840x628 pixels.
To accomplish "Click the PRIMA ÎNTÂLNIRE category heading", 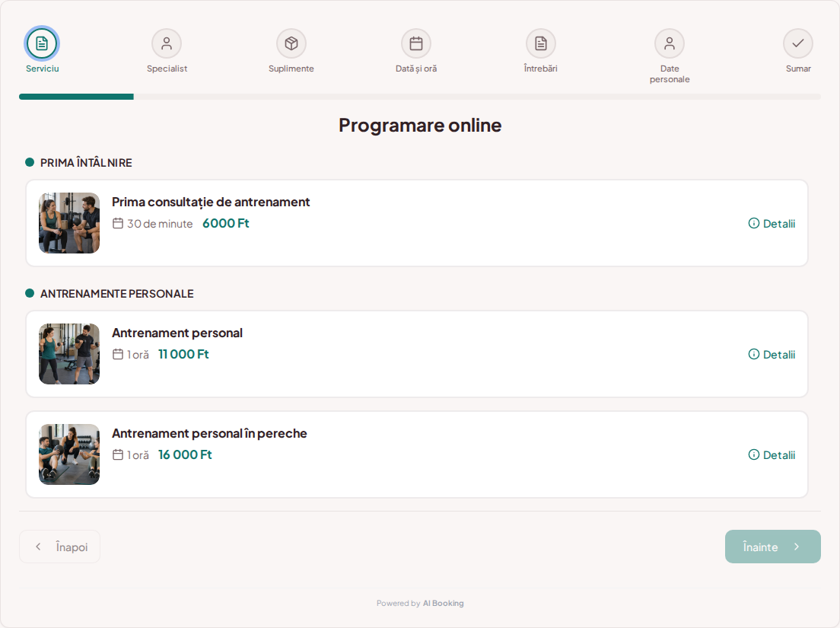I will pyautogui.click(x=86, y=163).
